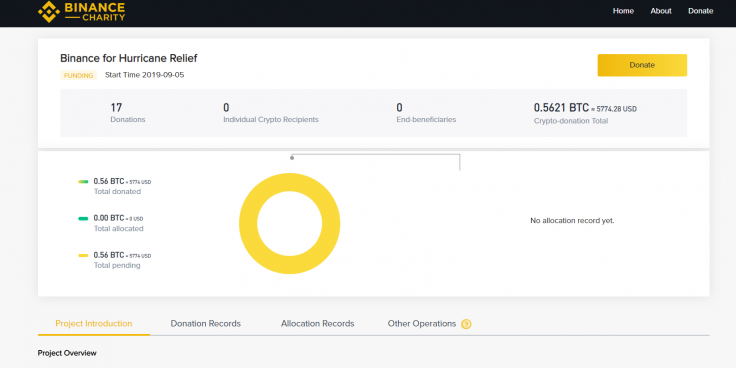Click the FUNDING status badge
This screenshot has height=368, width=736.
78,75
